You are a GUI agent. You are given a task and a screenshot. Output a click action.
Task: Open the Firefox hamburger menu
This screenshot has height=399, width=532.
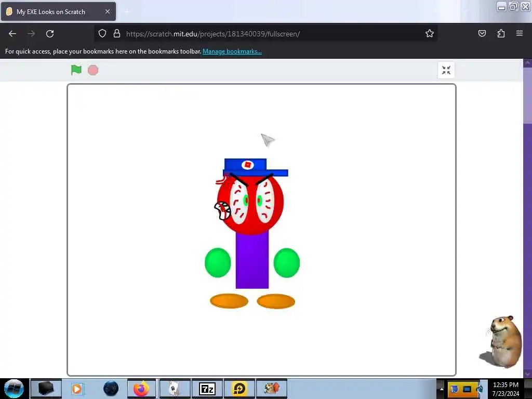tap(520, 33)
